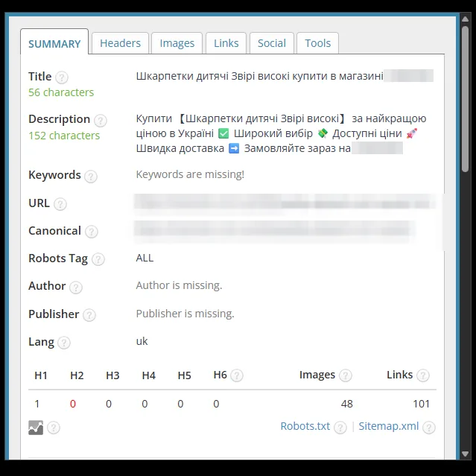The image size is (476, 476).
Task: Open the Keywords help question mark
Action: click(91, 177)
